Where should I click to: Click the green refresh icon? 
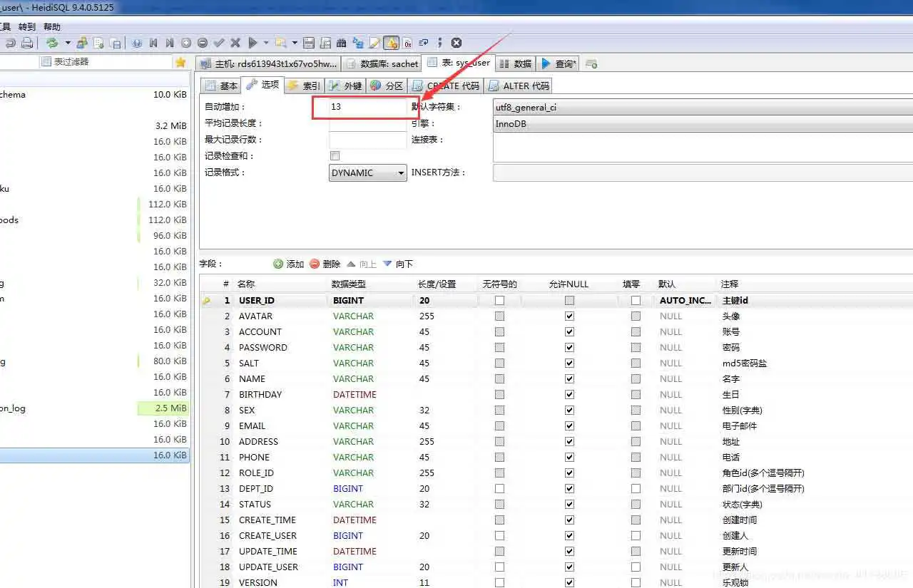[52, 43]
